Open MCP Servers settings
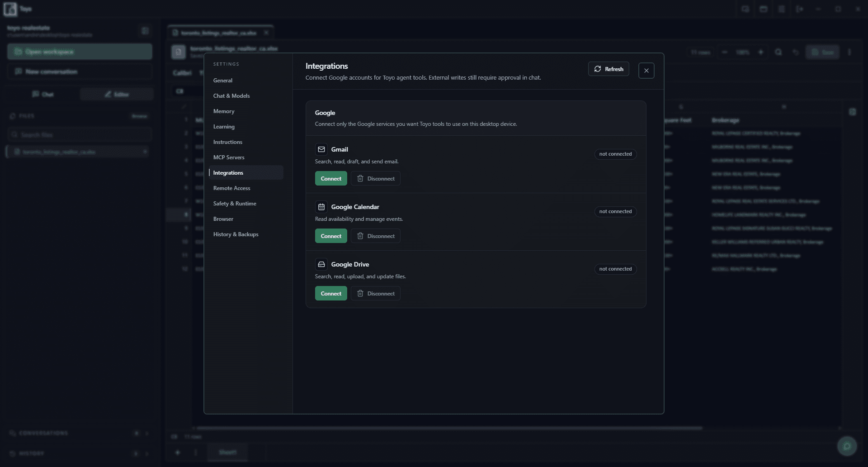Image resolution: width=868 pixels, height=467 pixels. 246,157
